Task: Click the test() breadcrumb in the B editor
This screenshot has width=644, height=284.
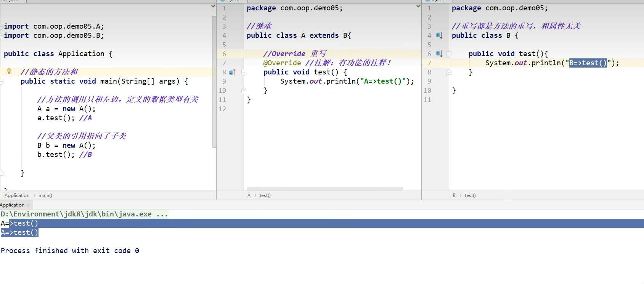Action: (x=470, y=195)
